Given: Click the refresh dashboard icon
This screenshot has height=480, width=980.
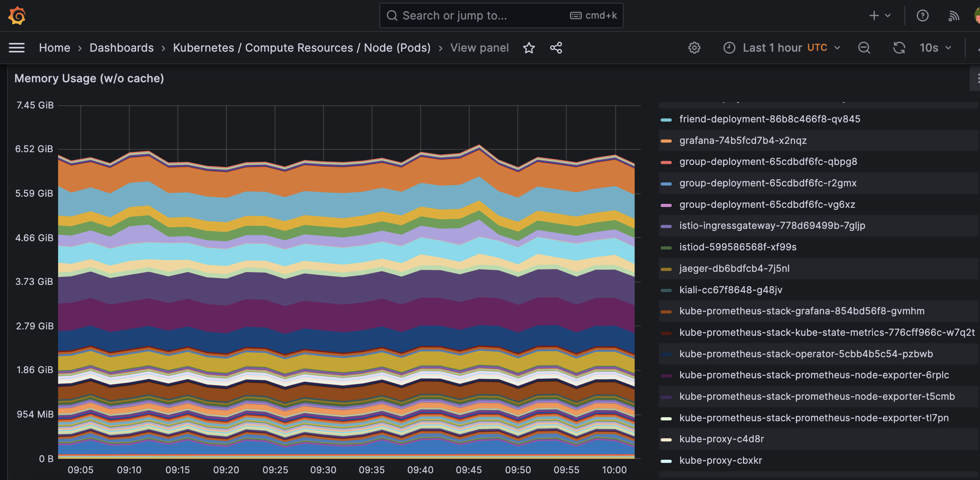Looking at the screenshot, I should click(899, 48).
